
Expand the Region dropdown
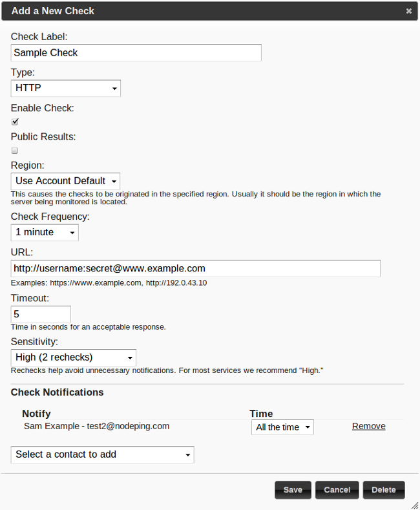(66, 181)
